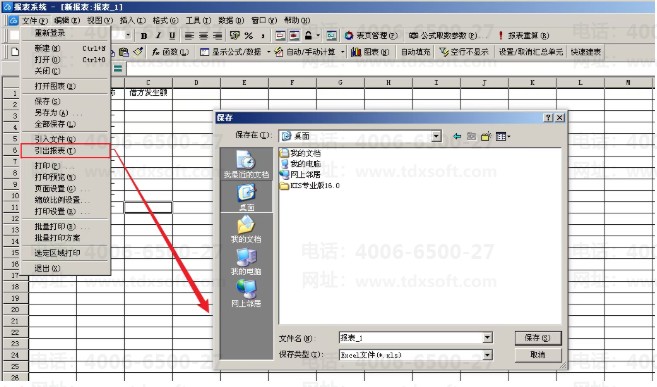Select the KIS专业版16.0 folder in the file list
Viewport: 657px width, 387px height.
tap(310, 186)
